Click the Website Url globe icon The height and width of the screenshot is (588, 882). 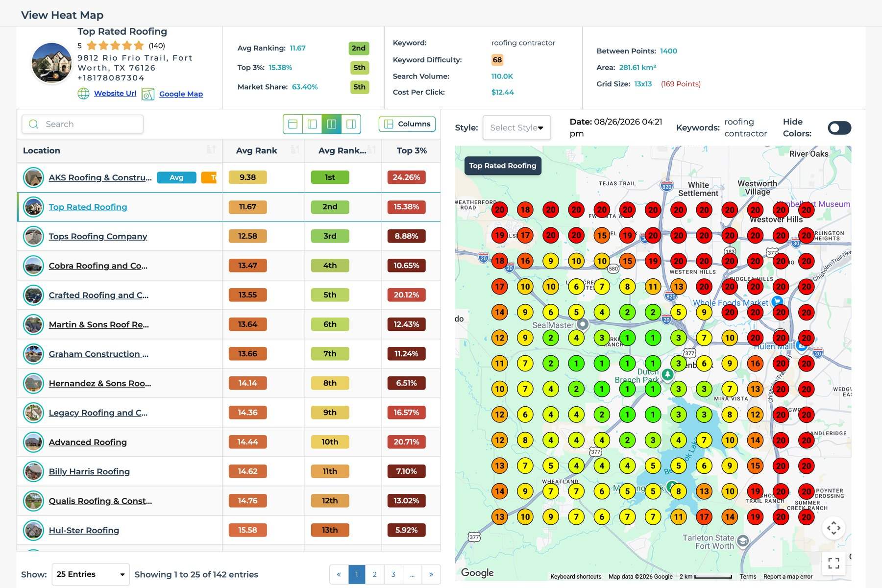[84, 93]
